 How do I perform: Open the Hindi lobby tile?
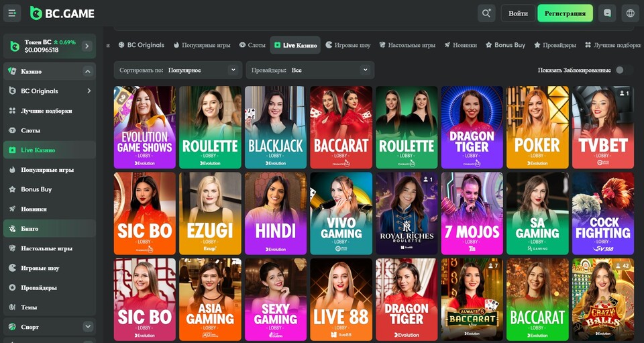[x=276, y=213]
